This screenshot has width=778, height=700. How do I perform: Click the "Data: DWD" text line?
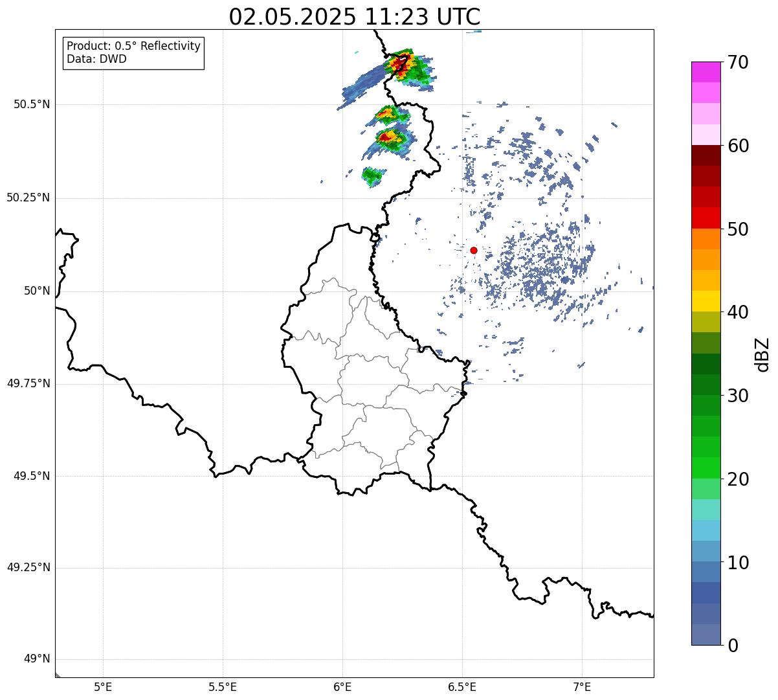pyautogui.click(x=96, y=59)
